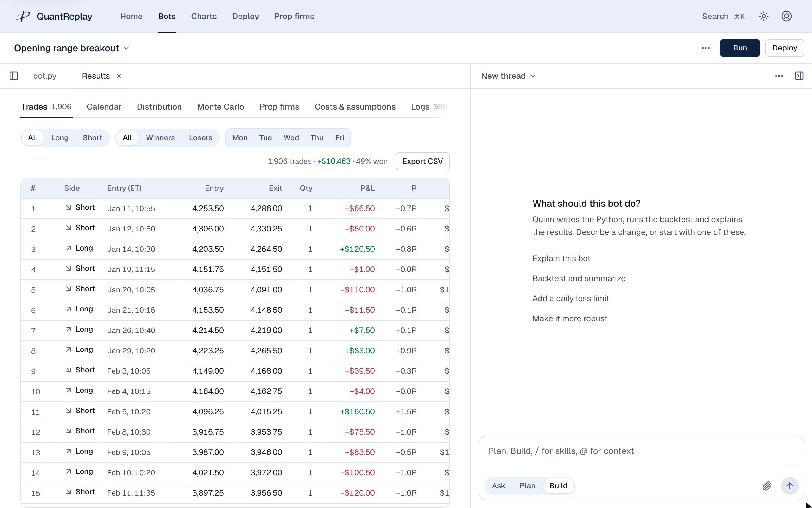Click the Run button
This screenshot has width=812, height=508.
tap(740, 48)
